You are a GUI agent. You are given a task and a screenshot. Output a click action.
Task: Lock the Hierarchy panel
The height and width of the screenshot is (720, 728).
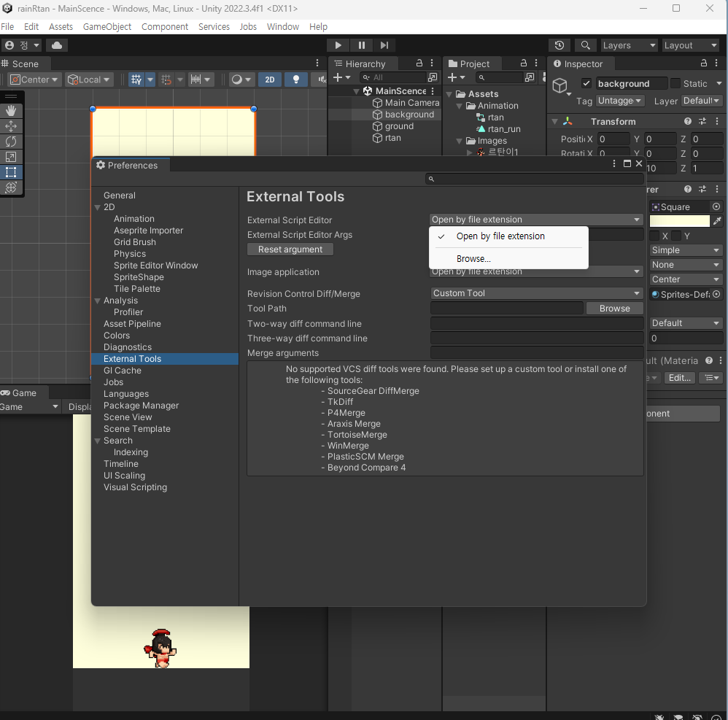(x=419, y=63)
